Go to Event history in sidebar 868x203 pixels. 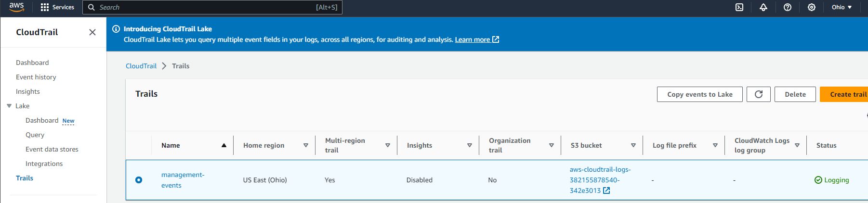[x=36, y=77]
